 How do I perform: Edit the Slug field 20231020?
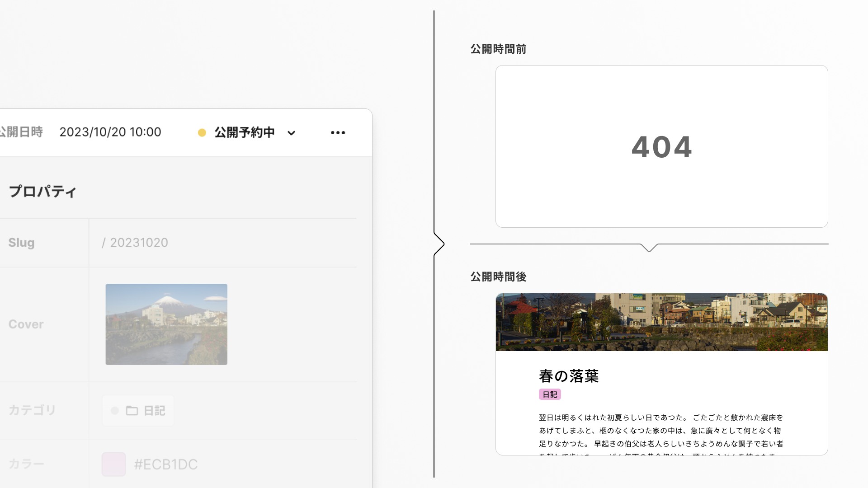point(139,243)
